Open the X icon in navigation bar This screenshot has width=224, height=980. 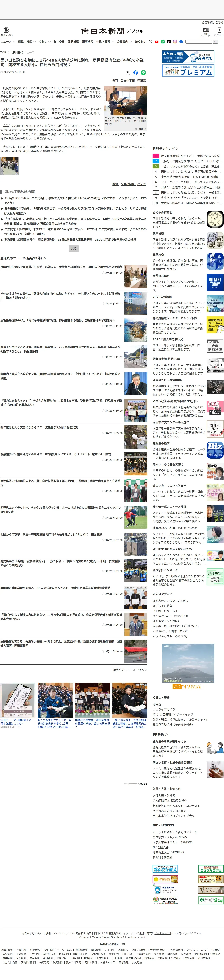point(150,42)
